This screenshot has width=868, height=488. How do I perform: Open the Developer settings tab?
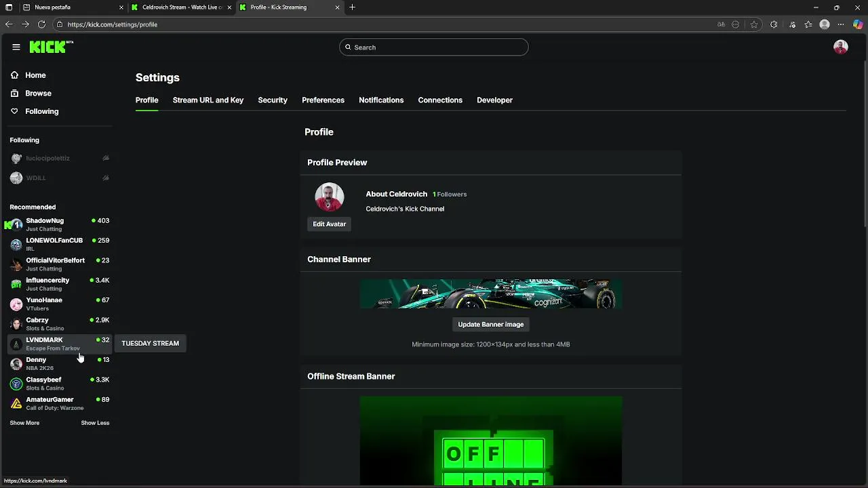494,100
